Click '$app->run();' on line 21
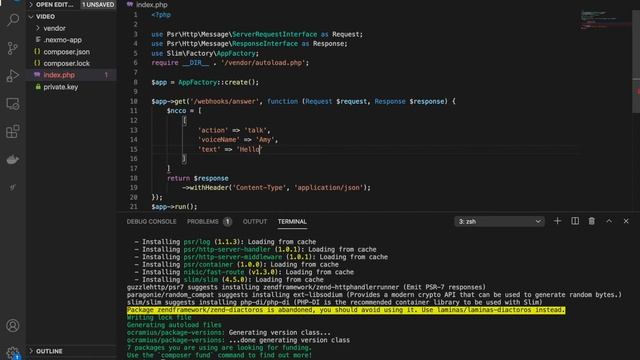Viewport: 640px width, 360px height. pyautogui.click(x=174, y=207)
